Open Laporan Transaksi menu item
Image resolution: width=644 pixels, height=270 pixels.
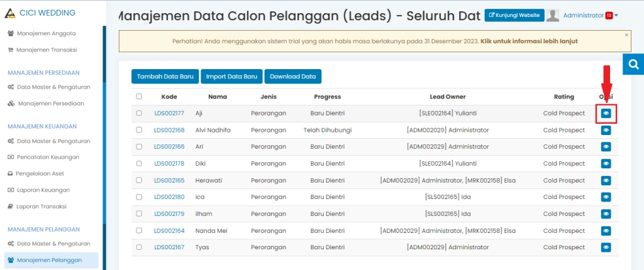point(37,207)
